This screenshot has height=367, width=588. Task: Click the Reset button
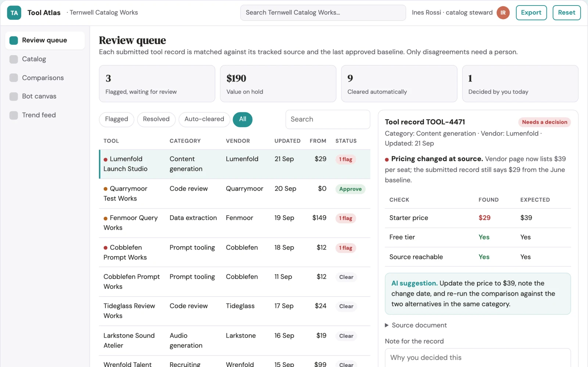[x=567, y=13]
